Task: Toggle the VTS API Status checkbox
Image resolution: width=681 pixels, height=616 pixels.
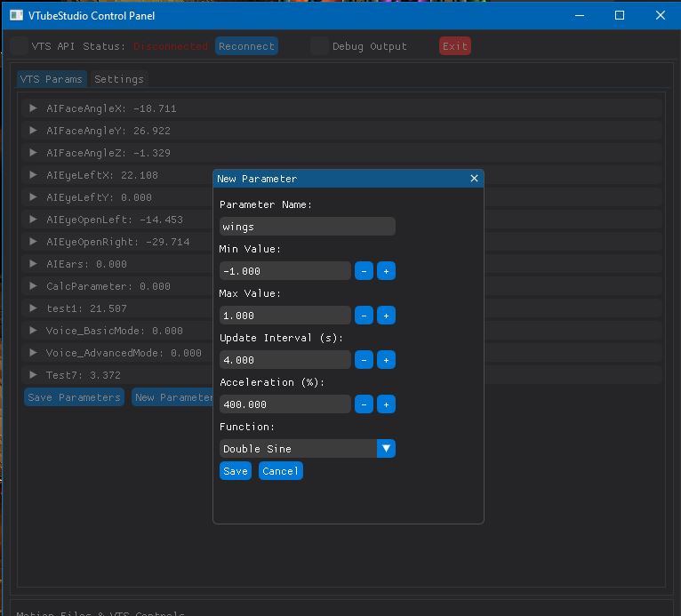Action: (x=19, y=46)
